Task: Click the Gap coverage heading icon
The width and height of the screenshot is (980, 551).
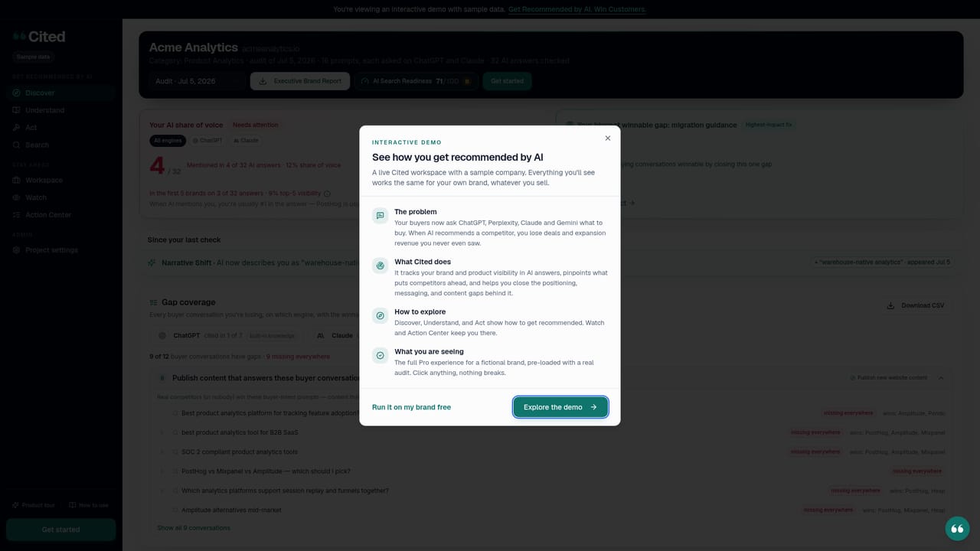Action: (x=154, y=302)
